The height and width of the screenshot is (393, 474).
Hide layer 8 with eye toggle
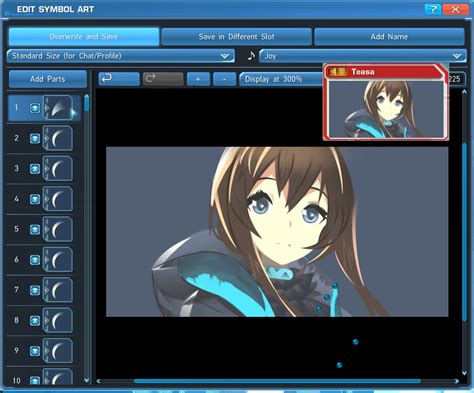pos(35,320)
